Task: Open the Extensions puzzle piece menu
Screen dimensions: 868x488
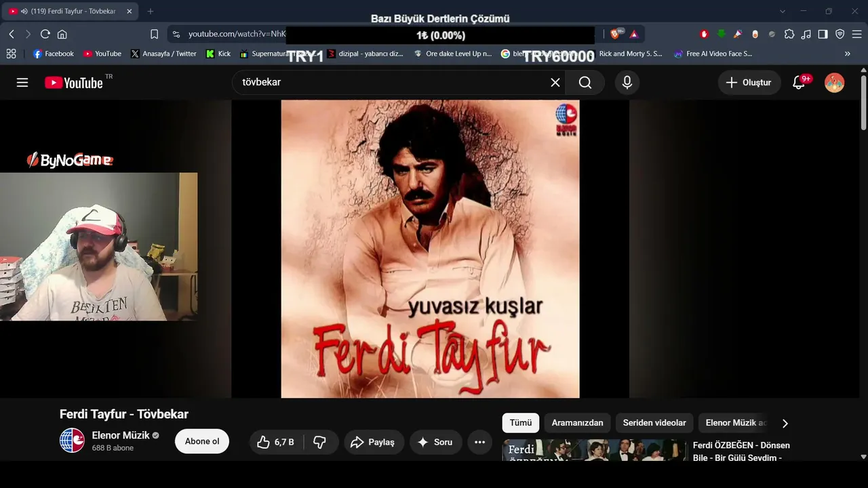Action: (x=789, y=34)
